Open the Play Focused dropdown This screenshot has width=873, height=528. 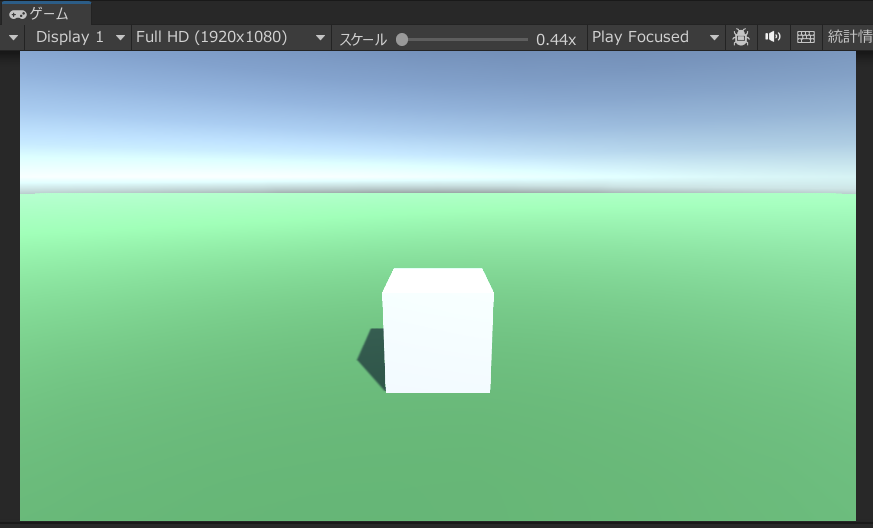[x=656, y=37]
